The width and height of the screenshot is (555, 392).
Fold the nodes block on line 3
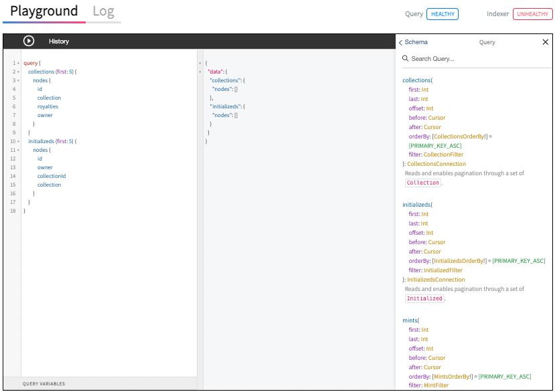pos(18,81)
